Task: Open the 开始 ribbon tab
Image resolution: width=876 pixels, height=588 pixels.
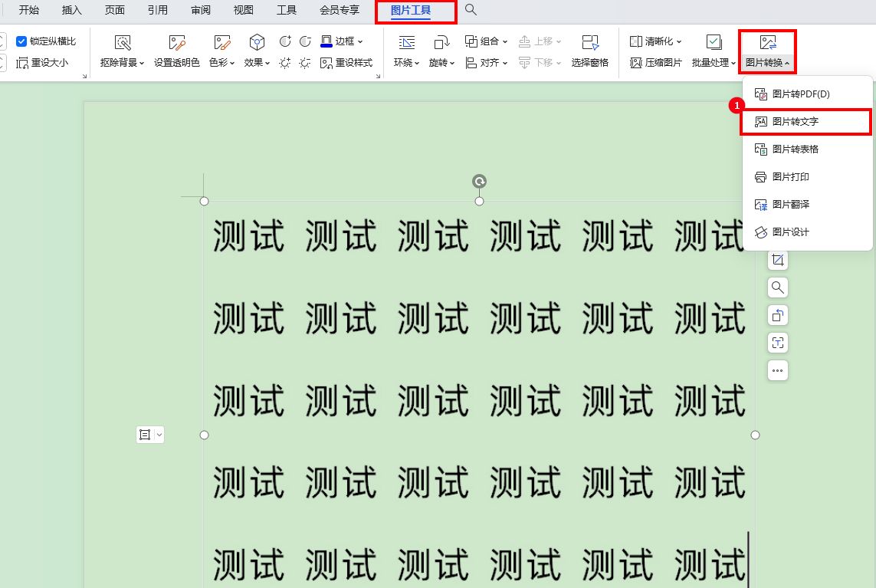Action: (28, 10)
